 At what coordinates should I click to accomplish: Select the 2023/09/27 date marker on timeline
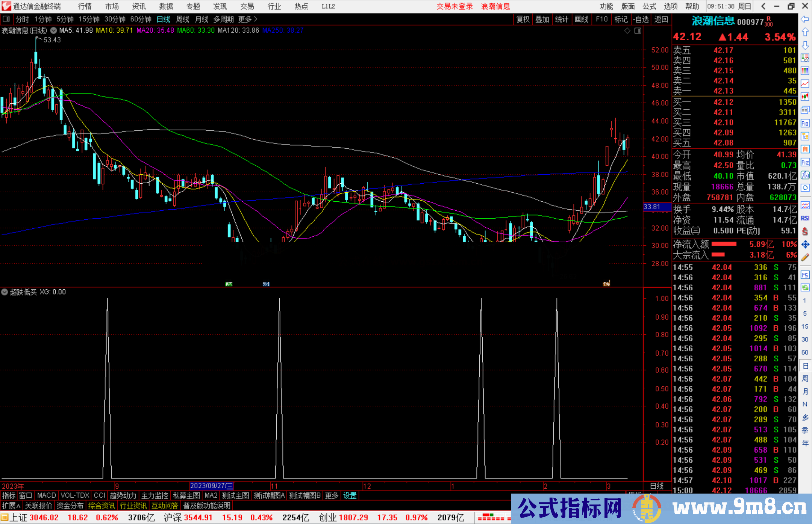point(211,486)
